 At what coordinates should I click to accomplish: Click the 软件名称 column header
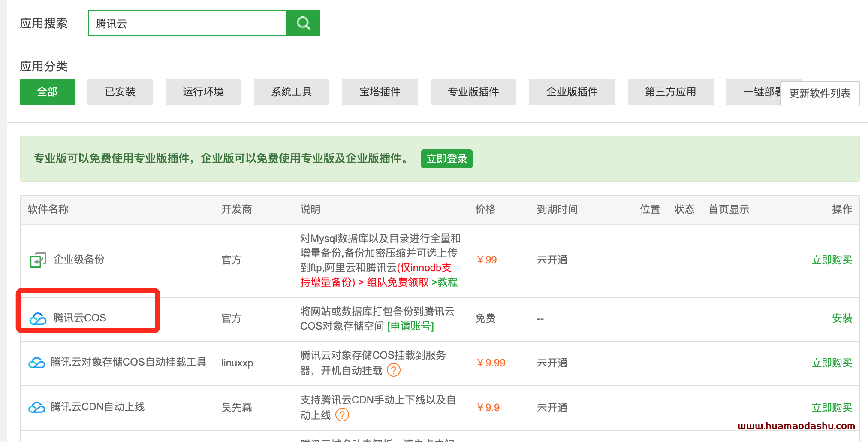pyautogui.click(x=48, y=209)
